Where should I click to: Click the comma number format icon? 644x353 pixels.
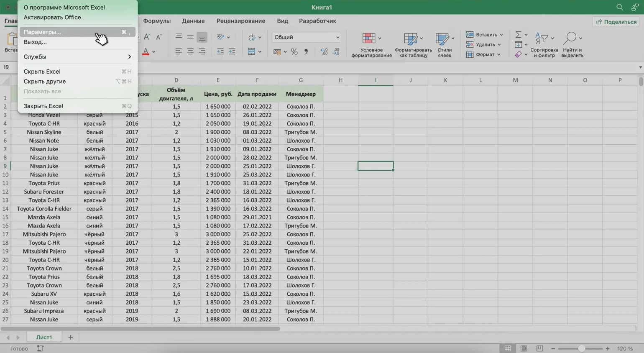(306, 52)
